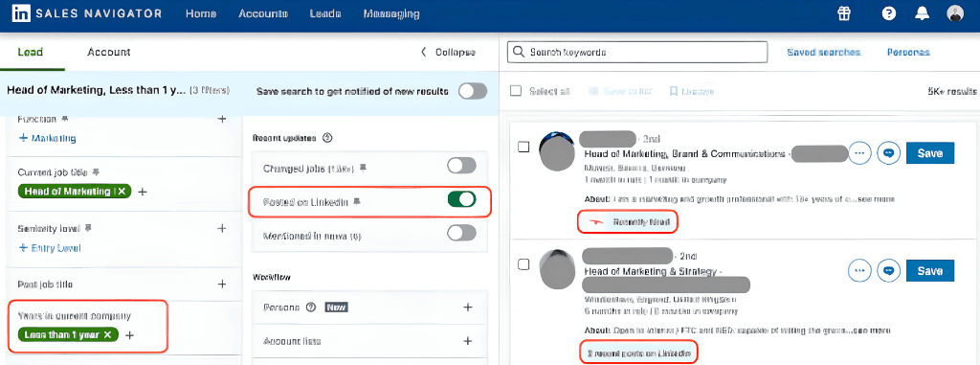980x365 pixels.
Task: Expand the Function filter plus
Action: [x=221, y=119]
